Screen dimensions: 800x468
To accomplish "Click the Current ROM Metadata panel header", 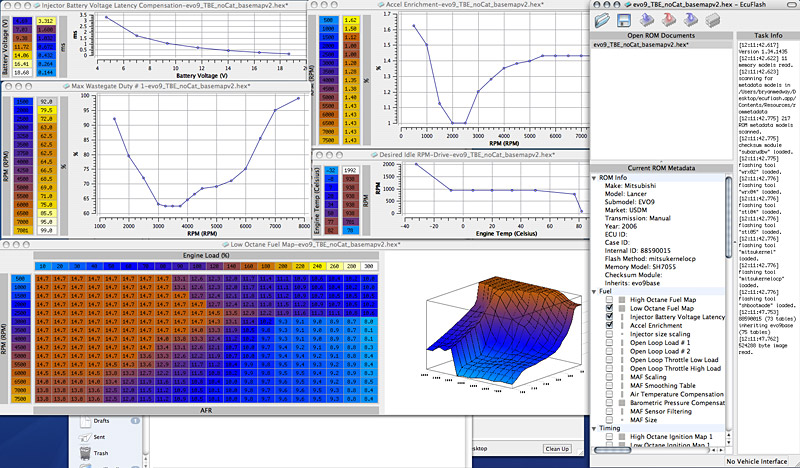I will [661, 168].
